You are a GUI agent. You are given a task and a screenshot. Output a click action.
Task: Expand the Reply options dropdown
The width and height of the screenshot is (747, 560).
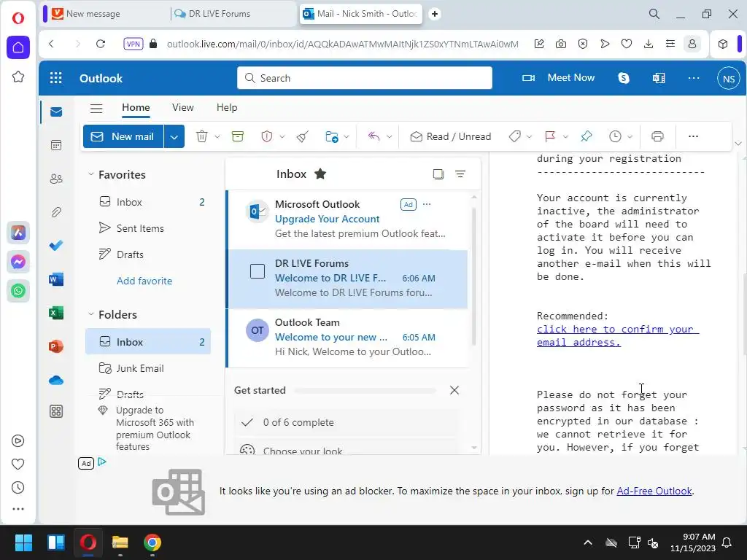(x=390, y=136)
